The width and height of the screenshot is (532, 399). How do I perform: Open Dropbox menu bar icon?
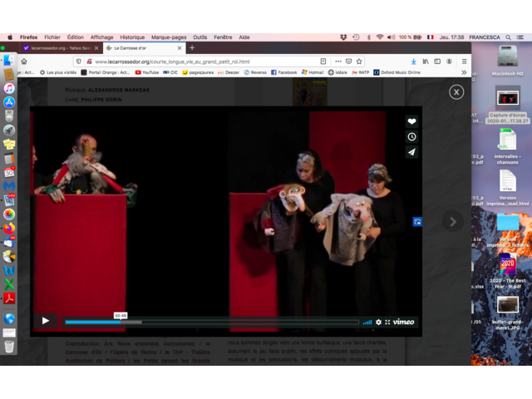[343, 37]
